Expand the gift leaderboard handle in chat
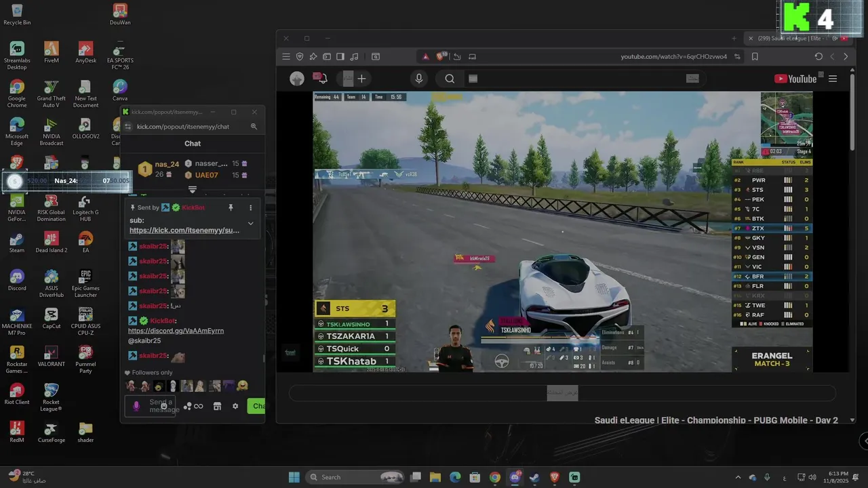 tap(193, 189)
